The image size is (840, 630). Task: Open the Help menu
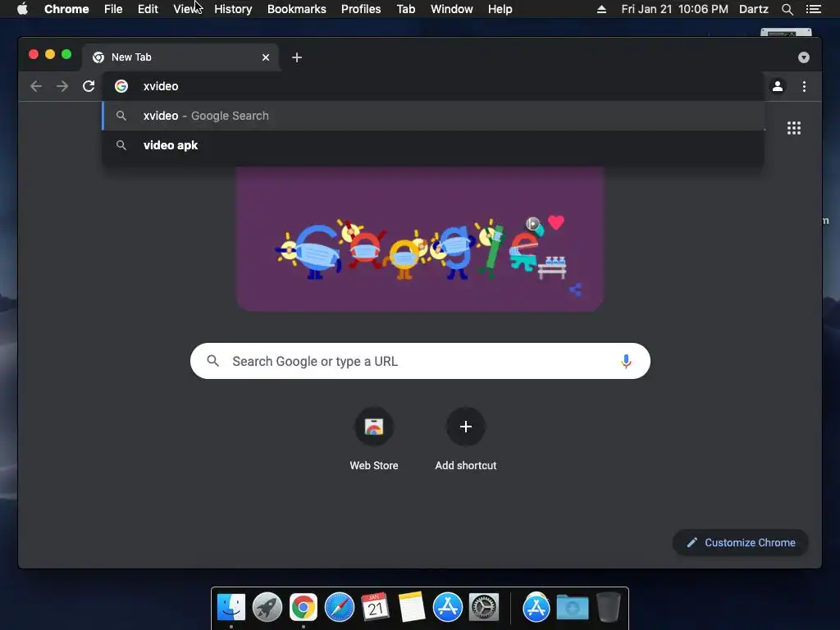pyautogui.click(x=500, y=9)
